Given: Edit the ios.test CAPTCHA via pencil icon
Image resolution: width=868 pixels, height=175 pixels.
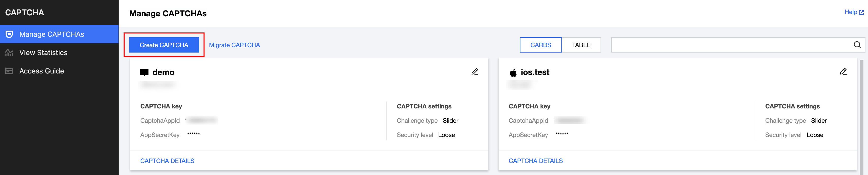Looking at the screenshot, I should 843,72.
